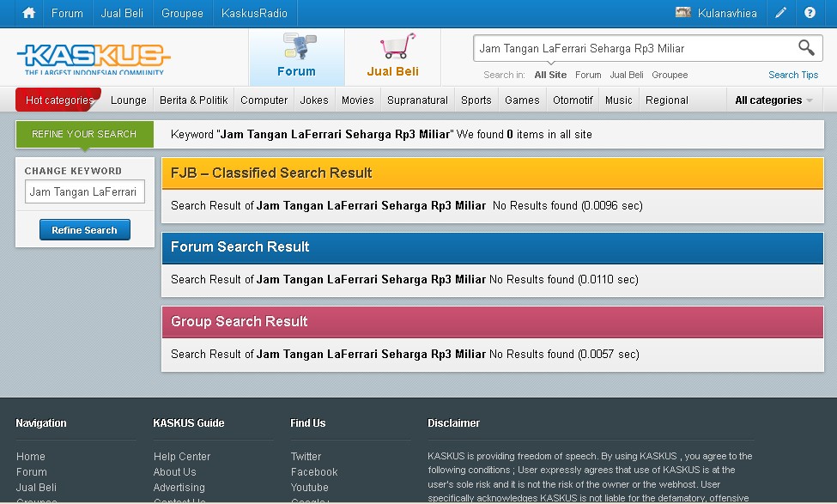
Task: Click the main search text field
Action: click(x=635, y=49)
